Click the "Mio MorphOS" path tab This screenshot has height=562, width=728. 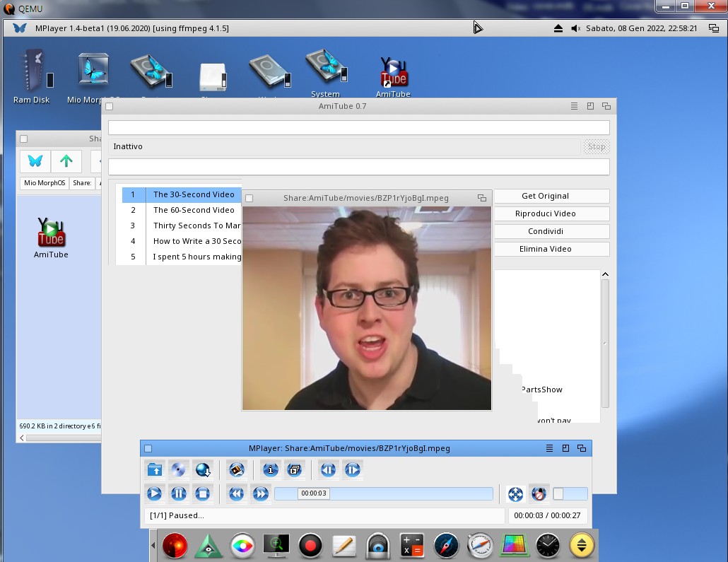click(x=45, y=183)
